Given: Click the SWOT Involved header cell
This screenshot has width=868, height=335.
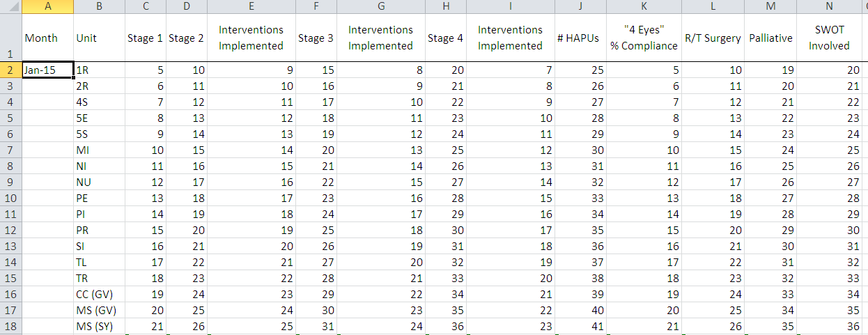Looking at the screenshot, I should tap(829, 38).
